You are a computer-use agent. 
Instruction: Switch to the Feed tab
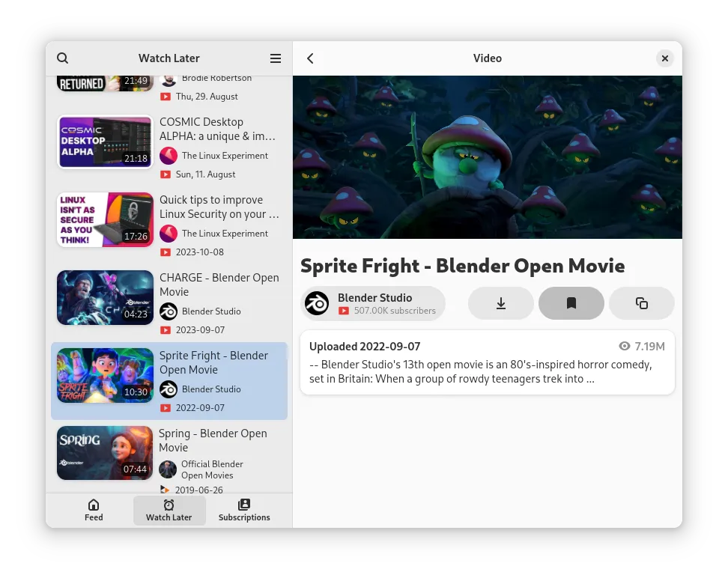tap(94, 510)
